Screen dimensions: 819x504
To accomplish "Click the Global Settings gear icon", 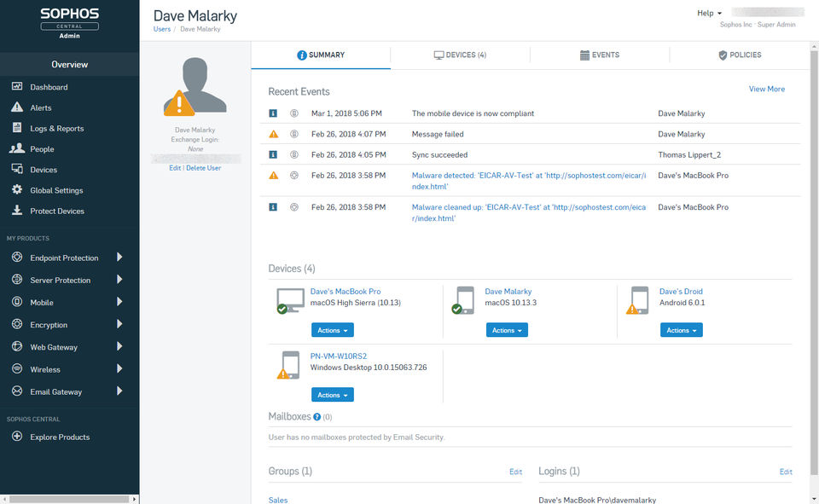I will (17, 189).
